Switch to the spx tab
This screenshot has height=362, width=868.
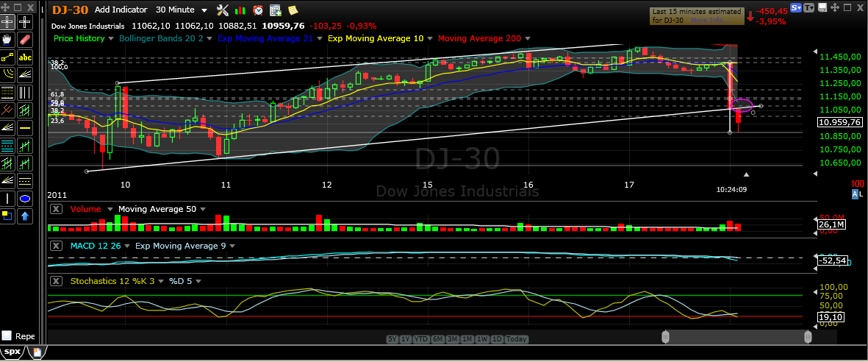point(13,352)
